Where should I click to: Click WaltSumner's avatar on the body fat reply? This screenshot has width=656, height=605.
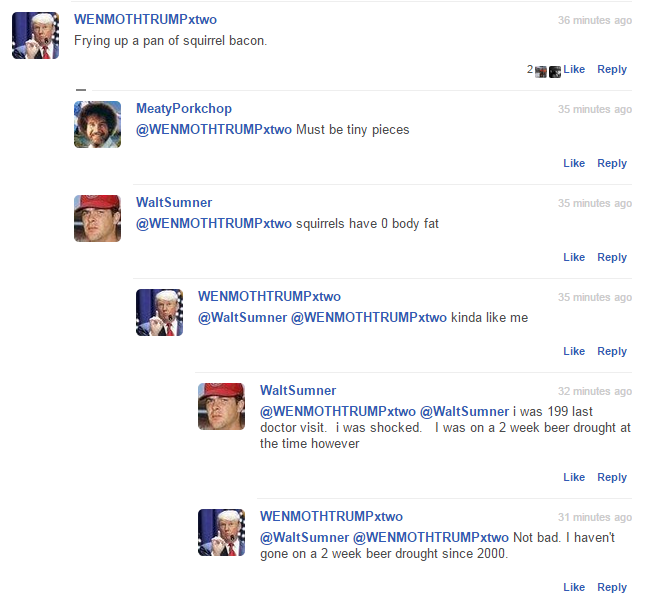97,218
